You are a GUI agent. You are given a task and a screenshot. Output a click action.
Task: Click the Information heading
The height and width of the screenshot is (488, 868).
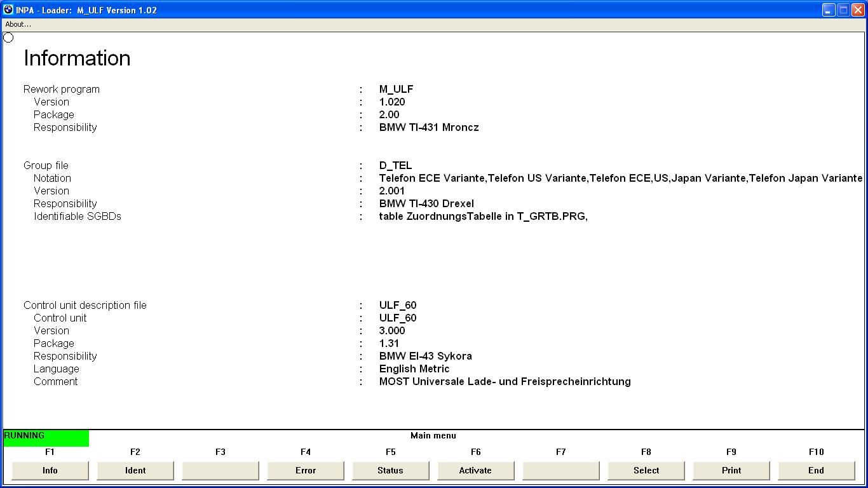(77, 58)
